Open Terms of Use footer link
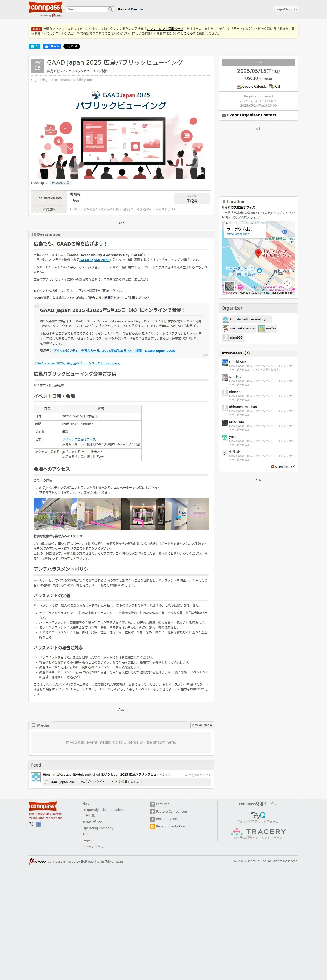This screenshot has width=327, height=980. pyautogui.click(x=92, y=822)
